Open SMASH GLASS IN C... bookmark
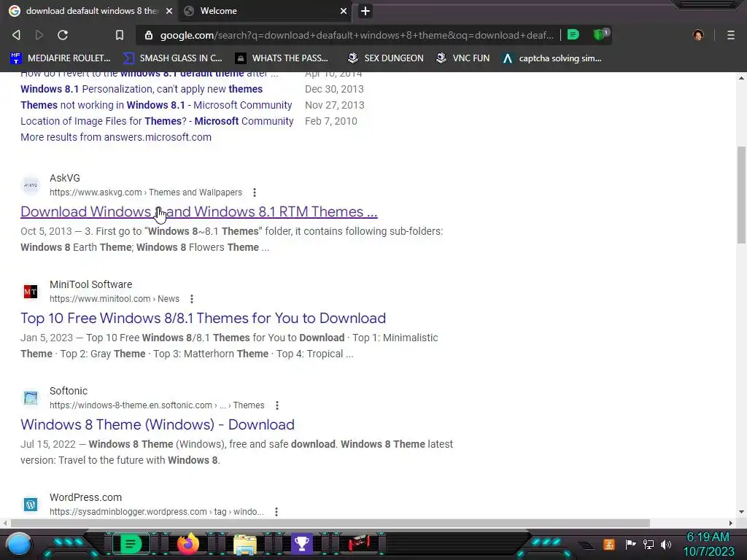The height and width of the screenshot is (560, 747). (172, 58)
